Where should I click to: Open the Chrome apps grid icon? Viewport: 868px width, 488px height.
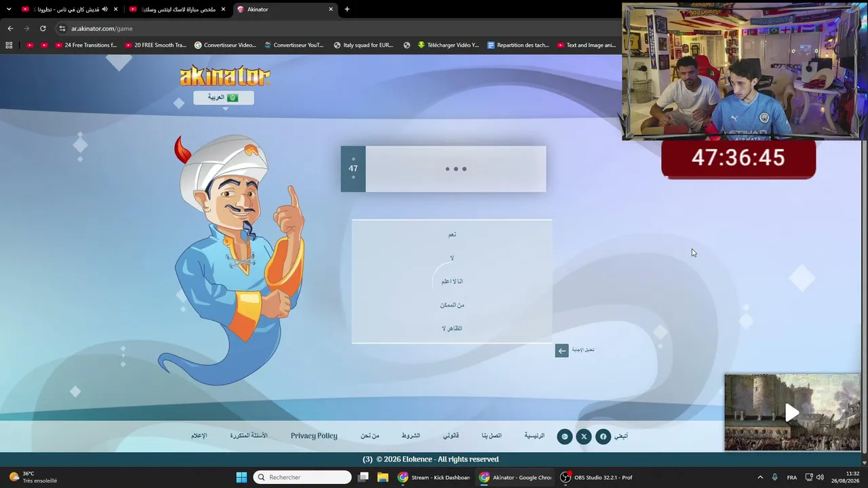(9, 45)
